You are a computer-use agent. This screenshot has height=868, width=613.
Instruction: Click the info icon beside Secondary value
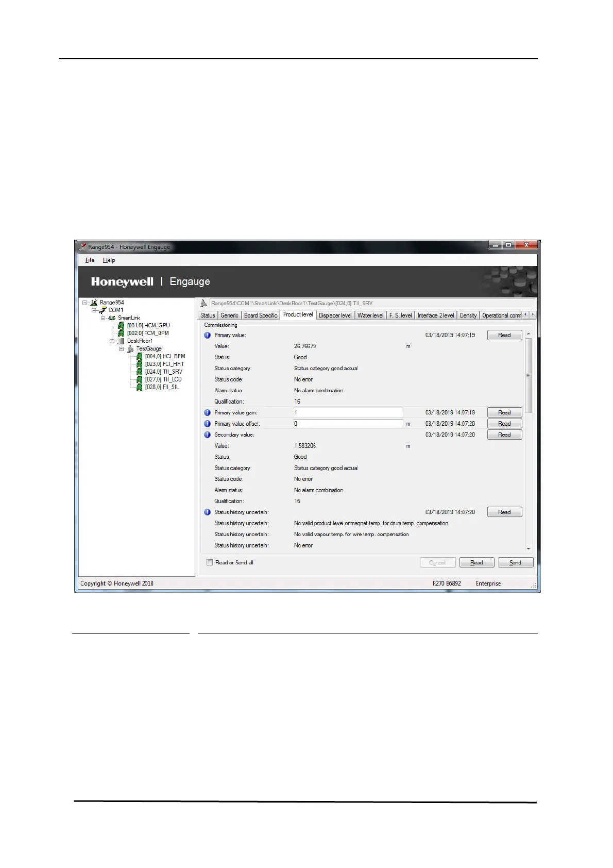(x=208, y=435)
